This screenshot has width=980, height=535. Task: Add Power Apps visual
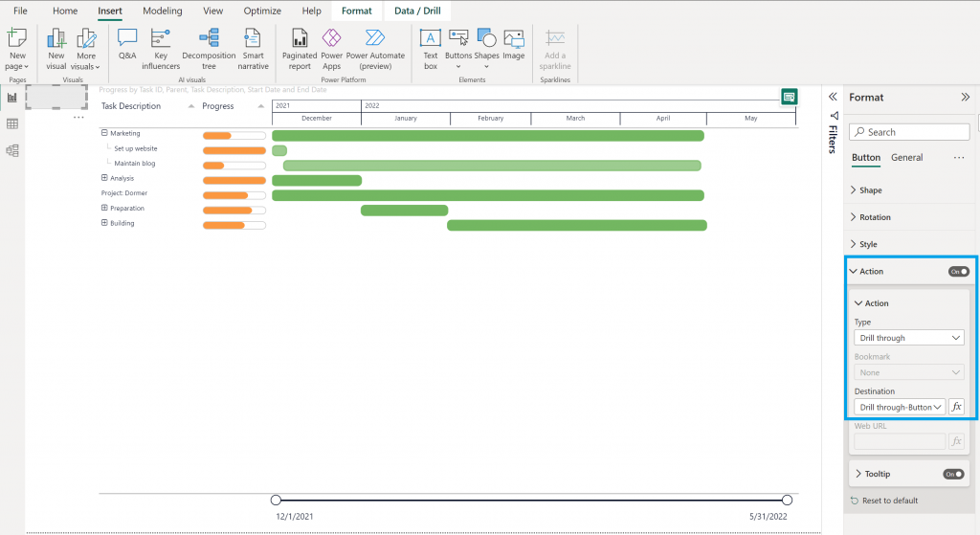pyautogui.click(x=331, y=49)
